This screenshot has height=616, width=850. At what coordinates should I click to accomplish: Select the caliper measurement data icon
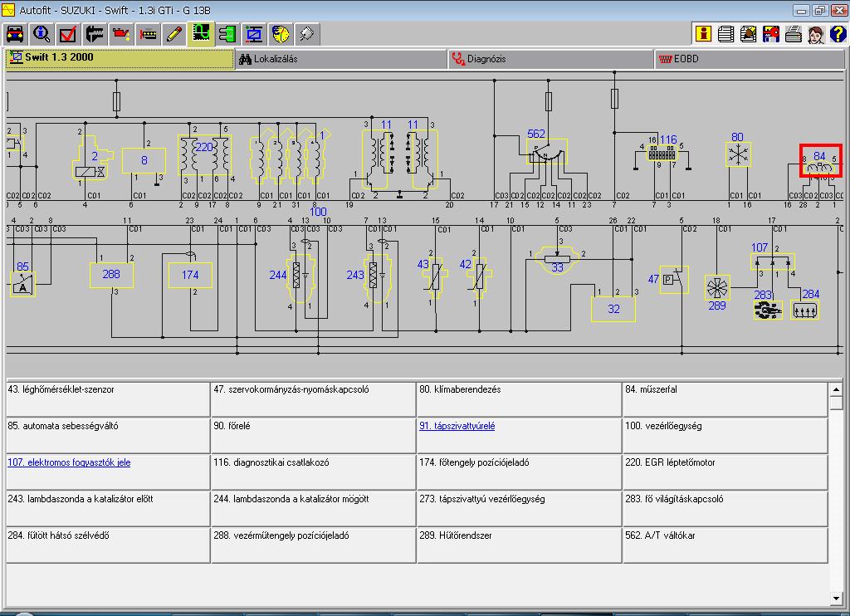95,34
